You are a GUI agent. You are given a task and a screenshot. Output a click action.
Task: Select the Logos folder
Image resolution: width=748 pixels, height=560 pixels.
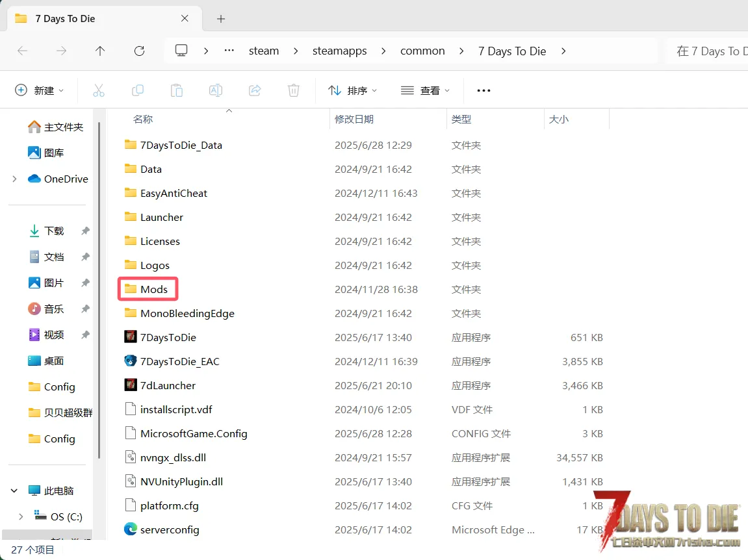pyautogui.click(x=147, y=265)
